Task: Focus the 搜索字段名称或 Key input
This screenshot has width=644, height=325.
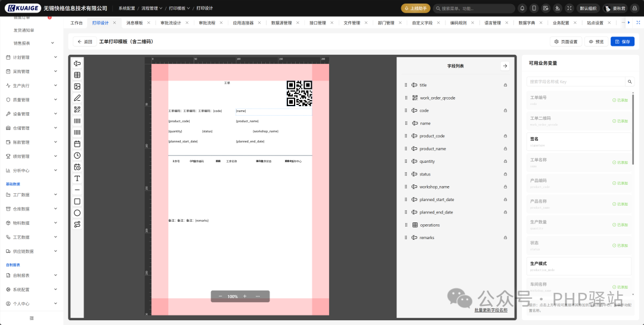Action: coord(575,82)
